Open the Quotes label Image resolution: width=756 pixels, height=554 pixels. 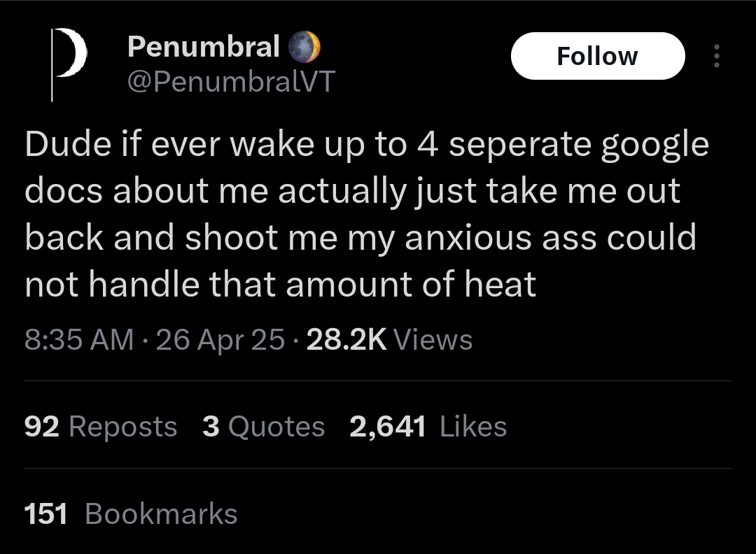pyautogui.click(x=276, y=427)
